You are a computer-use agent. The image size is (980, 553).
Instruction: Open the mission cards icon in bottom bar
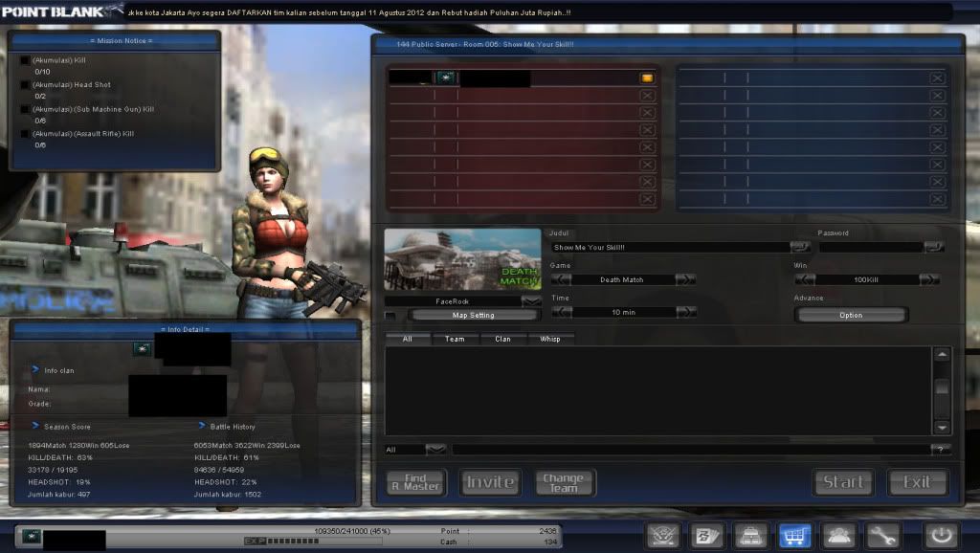[707, 536]
